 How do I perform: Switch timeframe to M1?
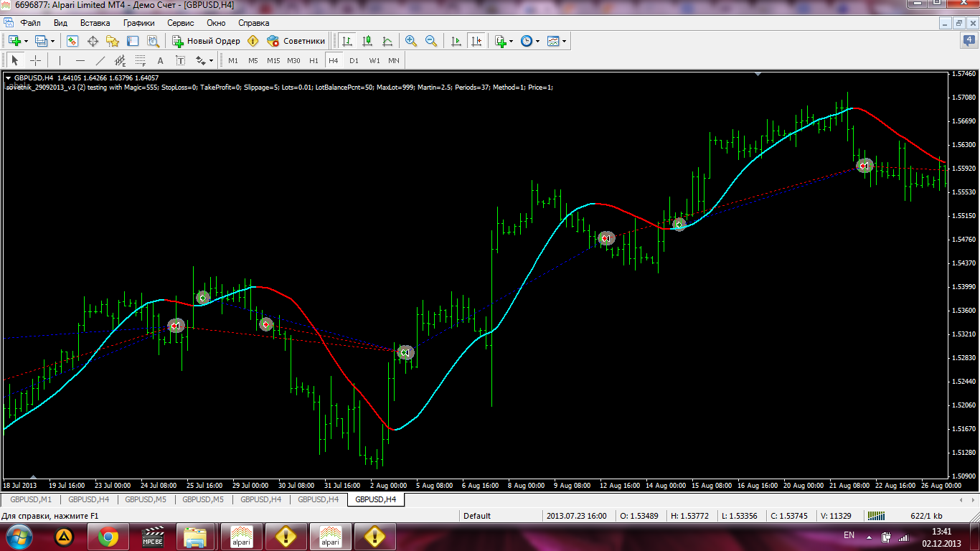[233, 60]
